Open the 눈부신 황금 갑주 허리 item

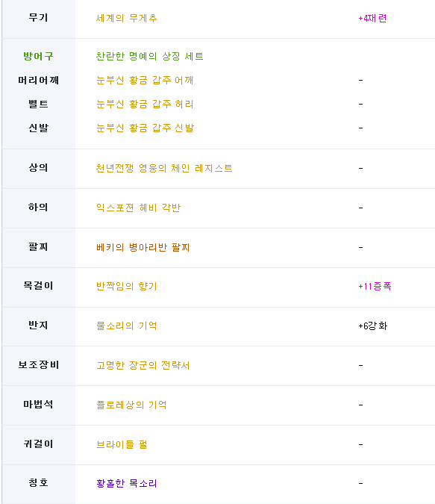(x=145, y=104)
